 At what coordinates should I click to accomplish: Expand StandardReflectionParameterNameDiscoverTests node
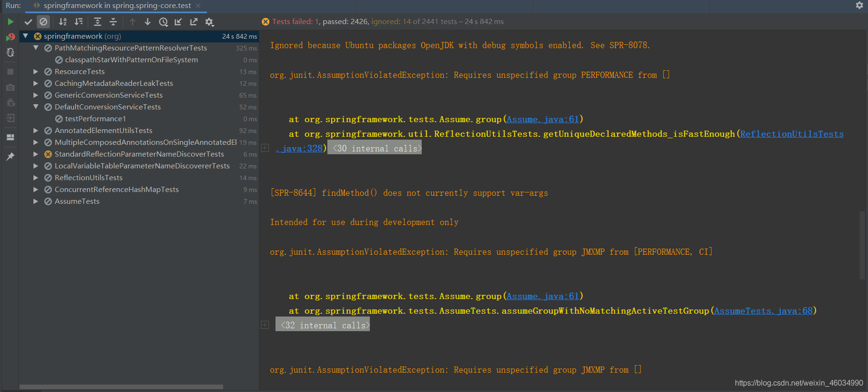(36, 154)
